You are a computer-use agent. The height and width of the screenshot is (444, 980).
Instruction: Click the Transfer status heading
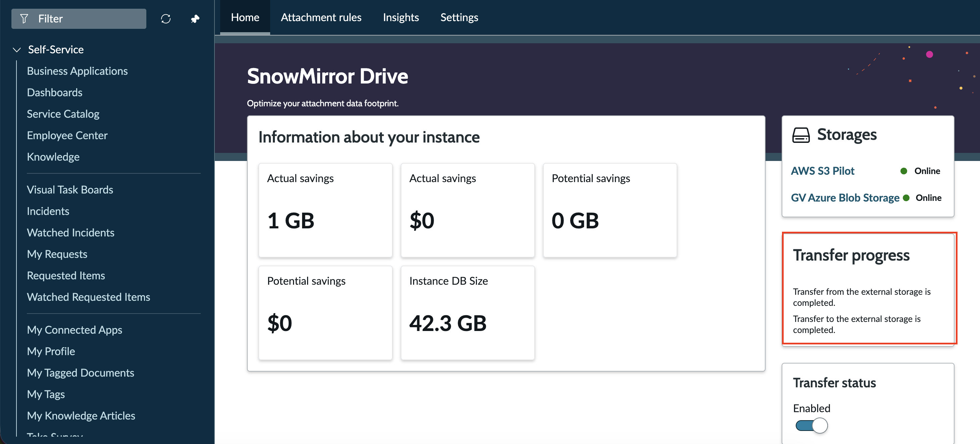[x=834, y=383]
